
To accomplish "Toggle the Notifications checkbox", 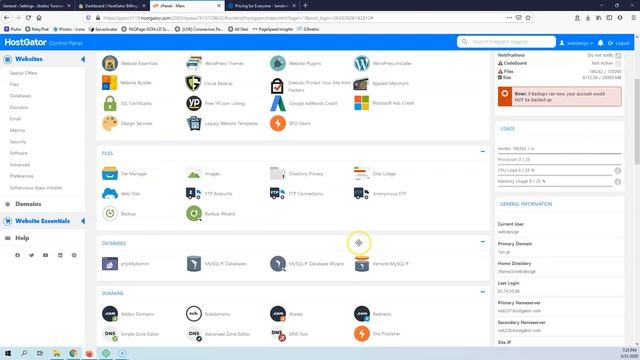I will (x=618, y=55).
